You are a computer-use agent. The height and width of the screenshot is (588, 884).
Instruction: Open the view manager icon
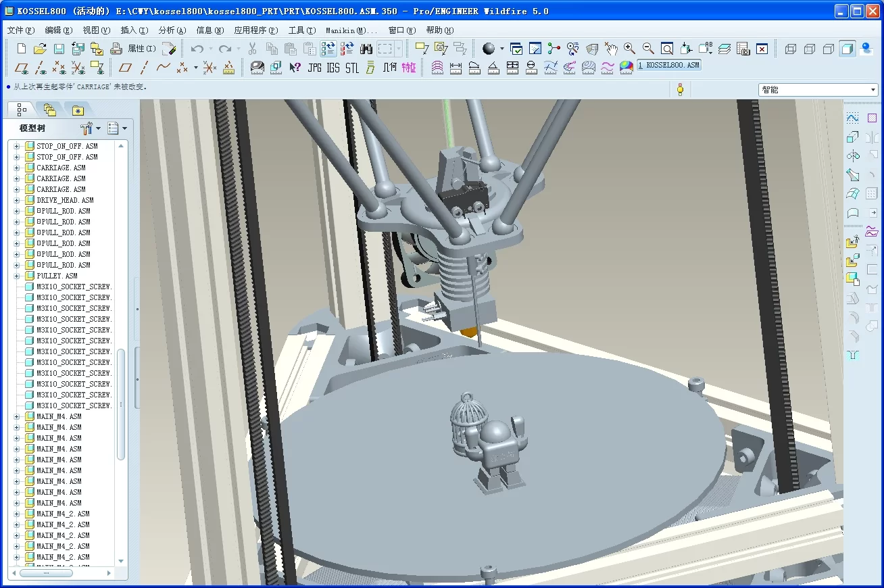coord(743,49)
